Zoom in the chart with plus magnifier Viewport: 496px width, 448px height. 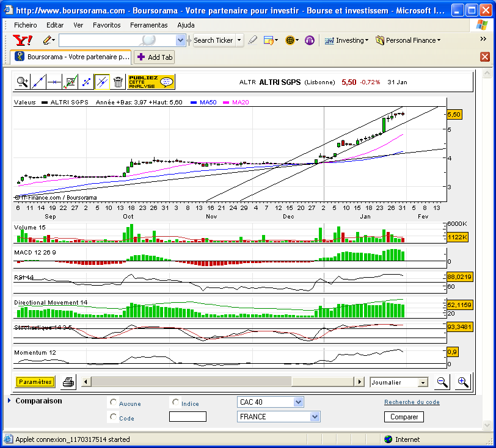[x=464, y=382]
